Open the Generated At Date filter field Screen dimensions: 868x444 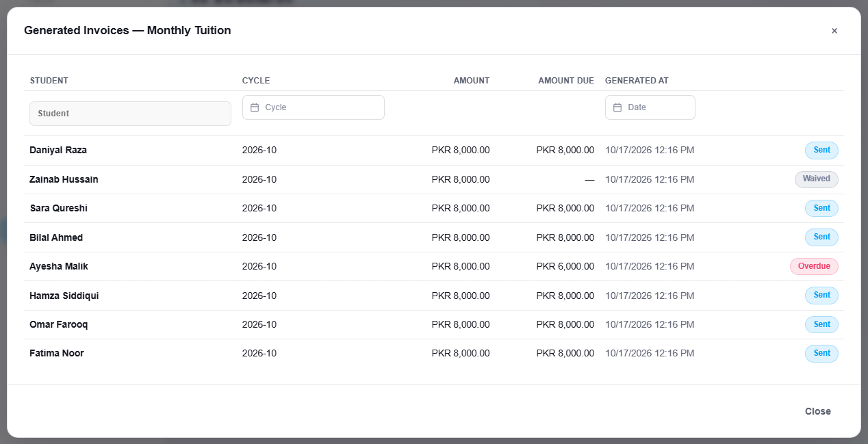coord(650,107)
